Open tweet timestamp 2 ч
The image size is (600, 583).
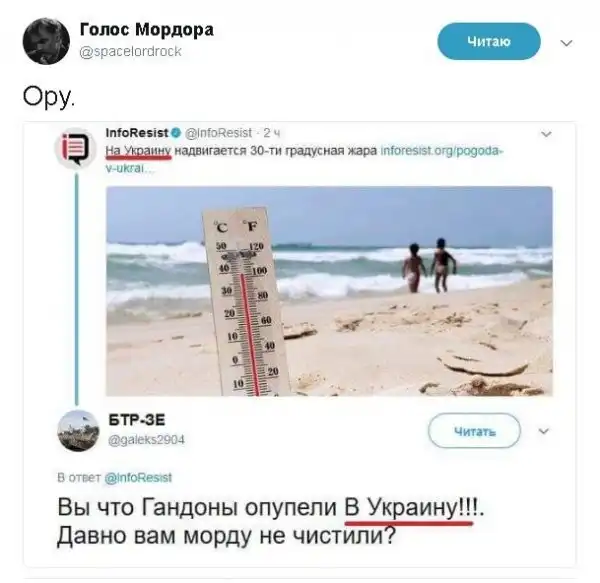pos(272,133)
